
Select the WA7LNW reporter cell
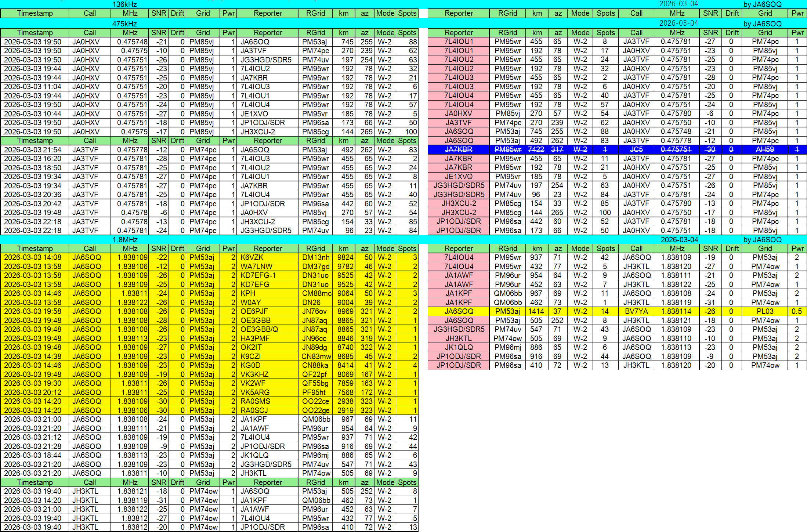[x=267, y=267]
